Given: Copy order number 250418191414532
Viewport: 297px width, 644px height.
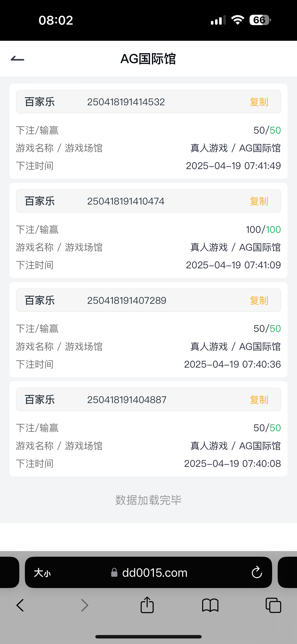Looking at the screenshot, I should (x=259, y=102).
